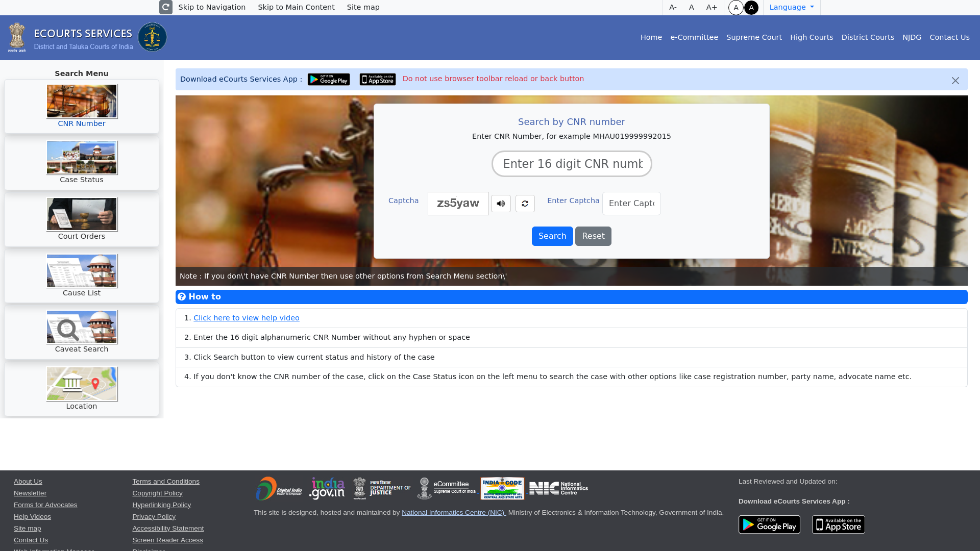Open NJDG in top navigation

click(x=912, y=37)
